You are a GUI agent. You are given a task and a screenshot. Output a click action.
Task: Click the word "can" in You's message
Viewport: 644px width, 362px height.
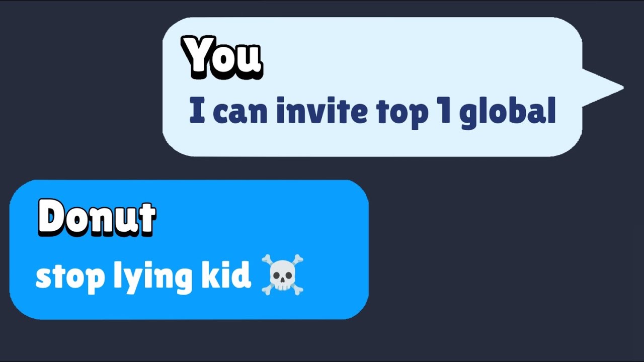tap(240, 114)
